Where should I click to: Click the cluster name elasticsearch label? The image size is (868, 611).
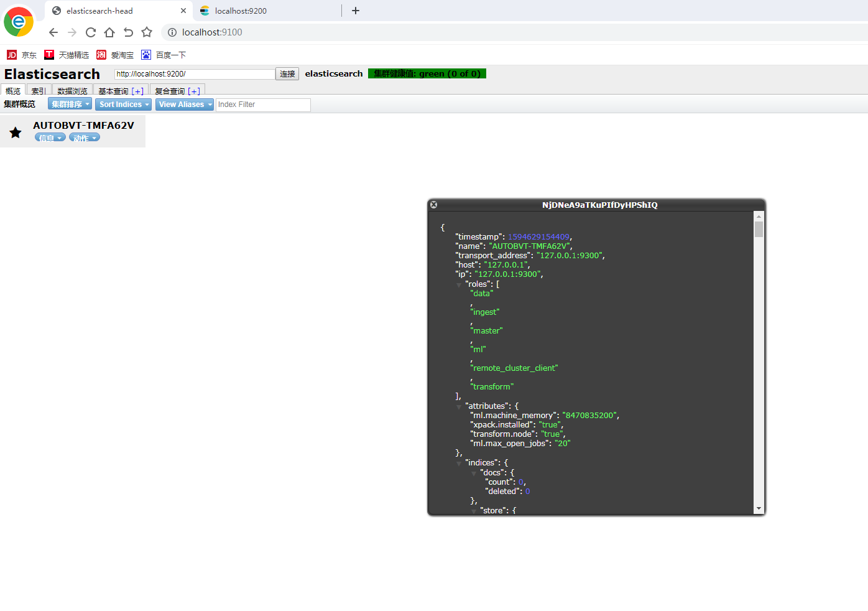point(334,73)
